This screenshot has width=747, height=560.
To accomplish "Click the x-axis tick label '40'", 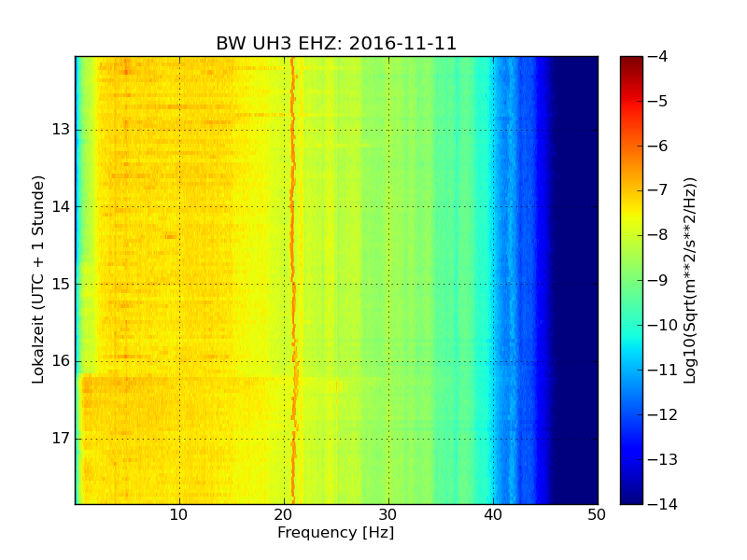I will (x=493, y=515).
